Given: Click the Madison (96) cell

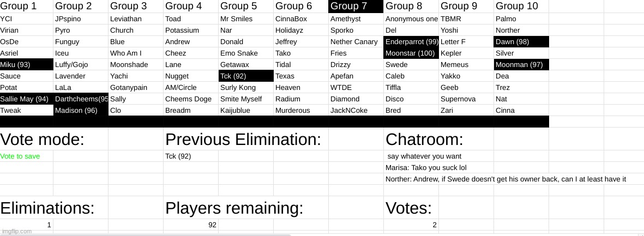Looking at the screenshot, I should [81, 111].
